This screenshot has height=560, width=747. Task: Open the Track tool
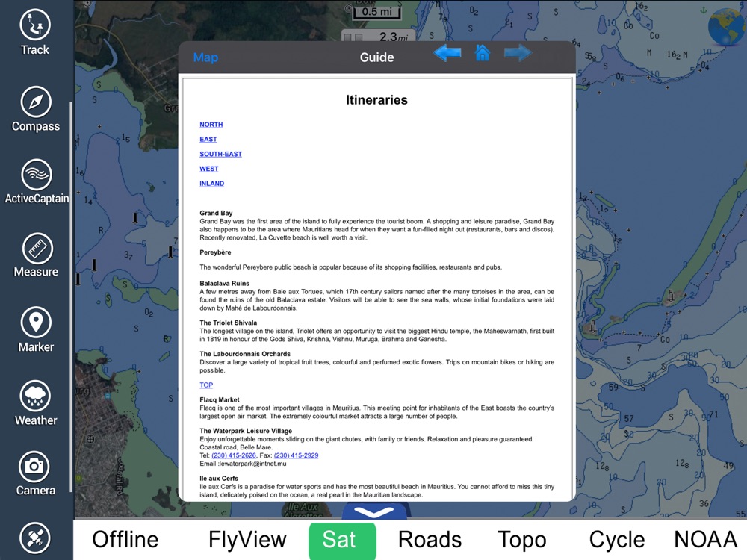click(x=35, y=32)
